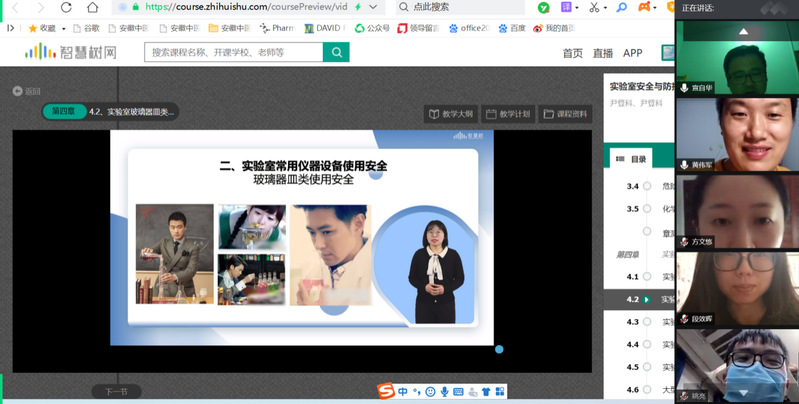Viewport: 799px width, 404px height.
Task: Click the 教学大纲 button
Action: tap(451, 114)
